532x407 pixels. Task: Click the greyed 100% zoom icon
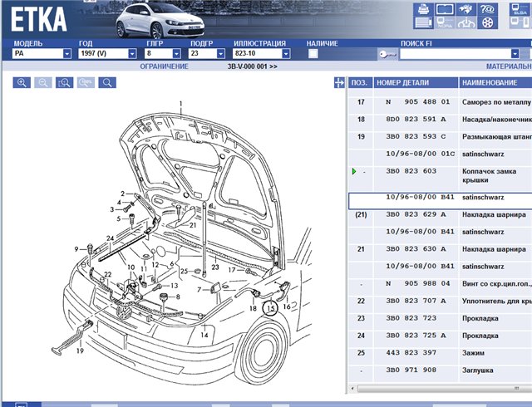pyautogui.click(x=86, y=83)
